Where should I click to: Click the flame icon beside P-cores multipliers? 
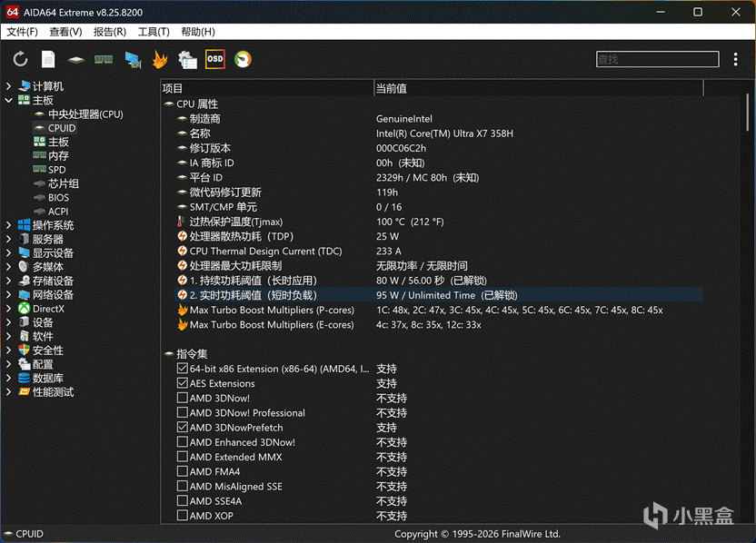(x=183, y=310)
